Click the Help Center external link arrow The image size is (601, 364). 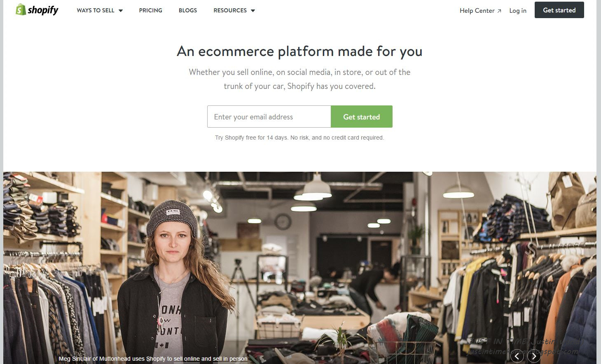tap(499, 11)
